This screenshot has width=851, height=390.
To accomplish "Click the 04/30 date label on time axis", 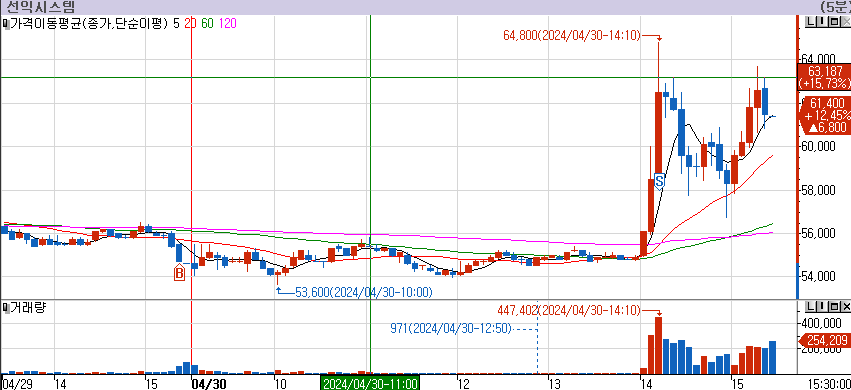I will click(x=209, y=384).
